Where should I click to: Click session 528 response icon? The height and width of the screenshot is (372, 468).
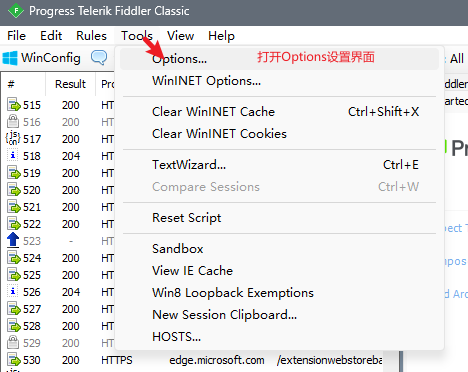pyautogui.click(x=14, y=325)
